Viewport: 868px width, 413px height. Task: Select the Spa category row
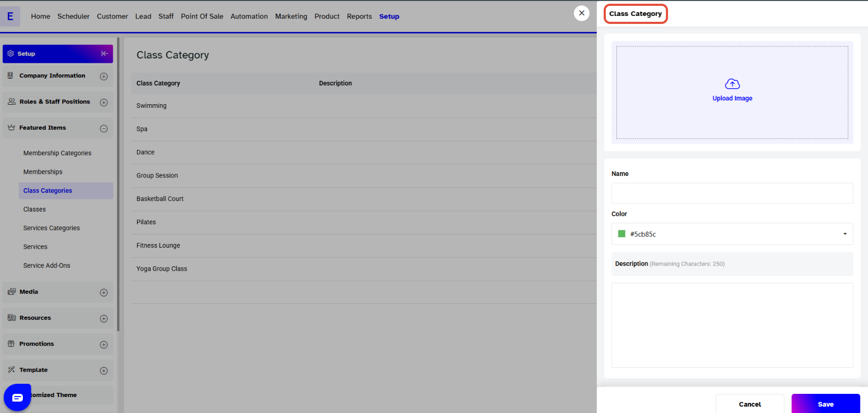[364, 129]
